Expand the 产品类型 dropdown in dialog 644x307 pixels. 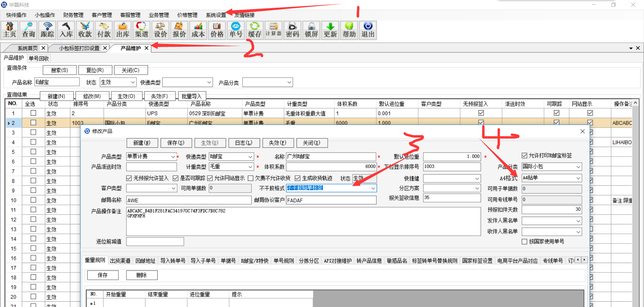pos(173,157)
